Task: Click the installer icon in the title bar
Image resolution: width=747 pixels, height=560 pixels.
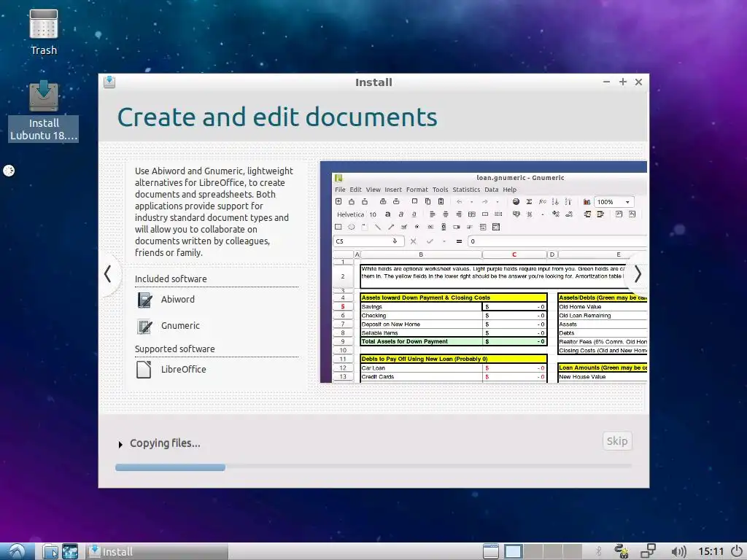Action: pyautogui.click(x=109, y=82)
